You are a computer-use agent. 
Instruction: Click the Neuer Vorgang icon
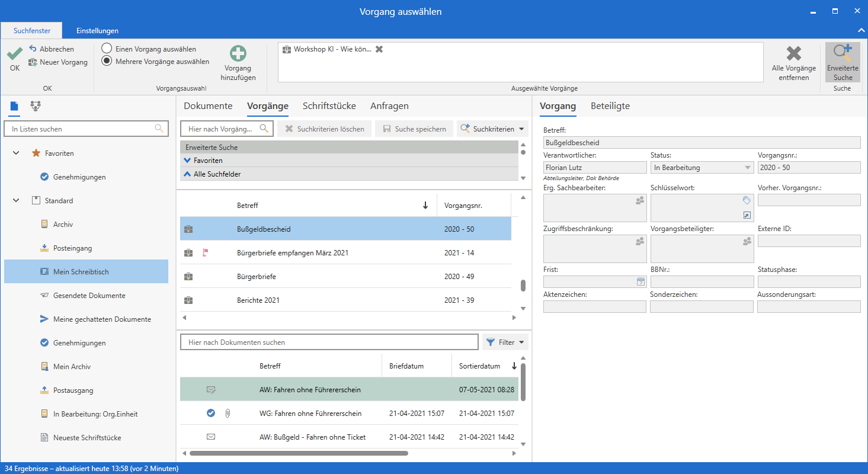[x=33, y=62]
